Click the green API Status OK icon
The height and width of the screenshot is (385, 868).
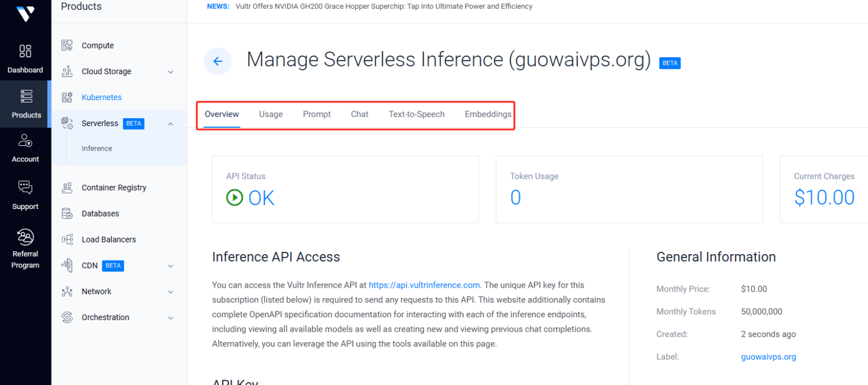pyautogui.click(x=234, y=197)
